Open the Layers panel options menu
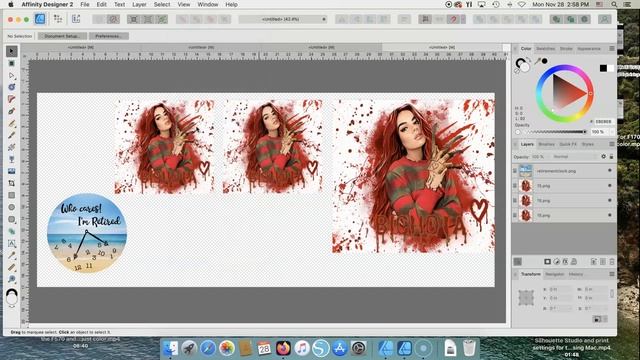Viewport: 640px width, 360px height. tap(611, 144)
